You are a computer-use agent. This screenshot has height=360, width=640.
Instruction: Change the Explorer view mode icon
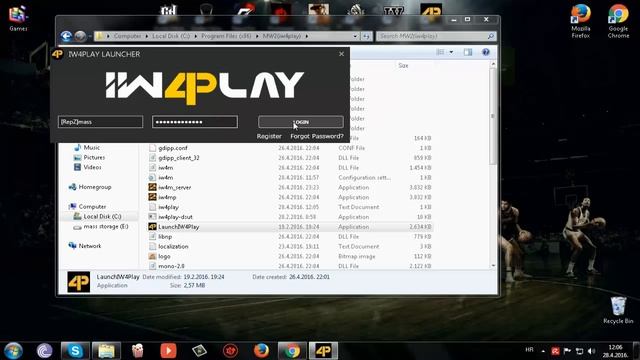[440, 52]
